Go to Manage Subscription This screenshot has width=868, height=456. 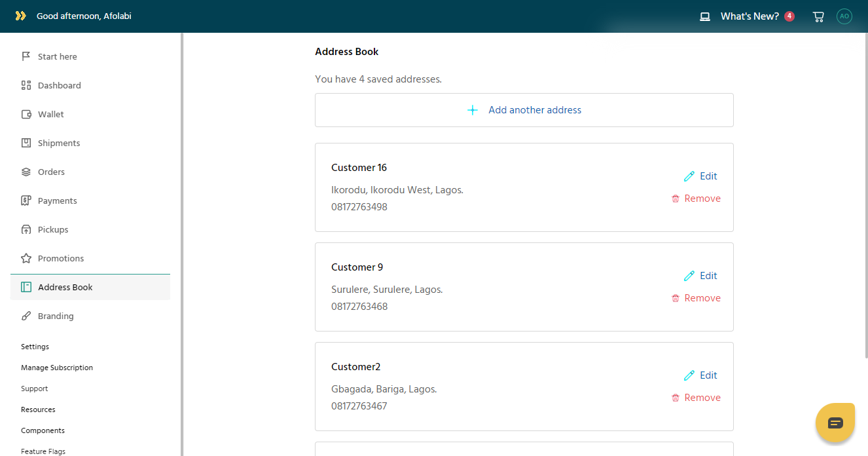pyautogui.click(x=57, y=368)
